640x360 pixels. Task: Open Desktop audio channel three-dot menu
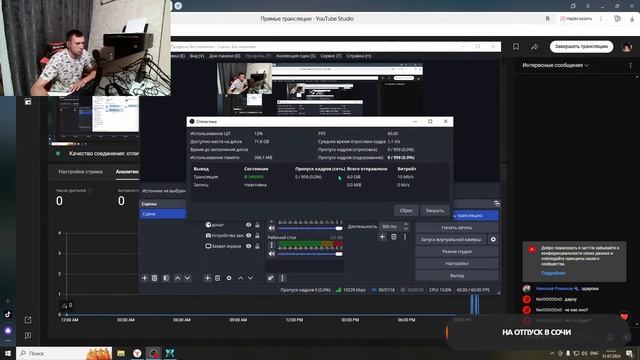[x=271, y=245]
